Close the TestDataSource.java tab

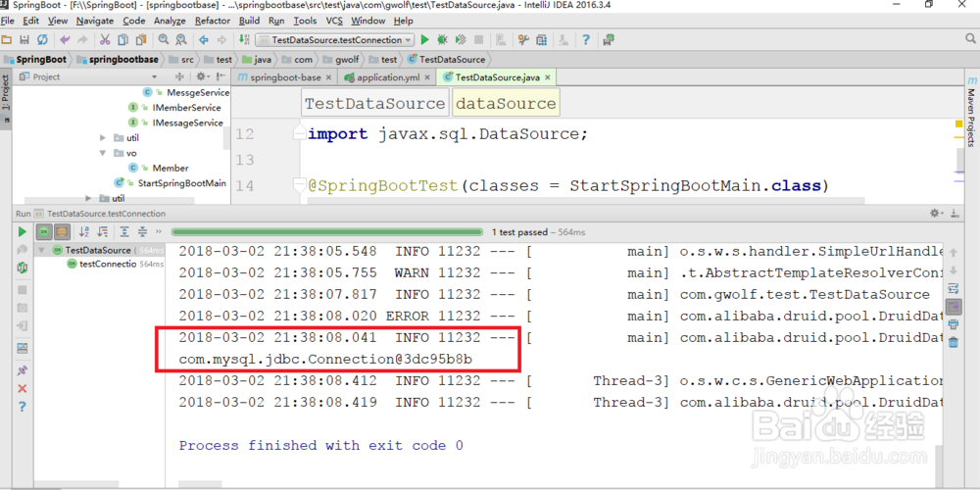point(548,78)
